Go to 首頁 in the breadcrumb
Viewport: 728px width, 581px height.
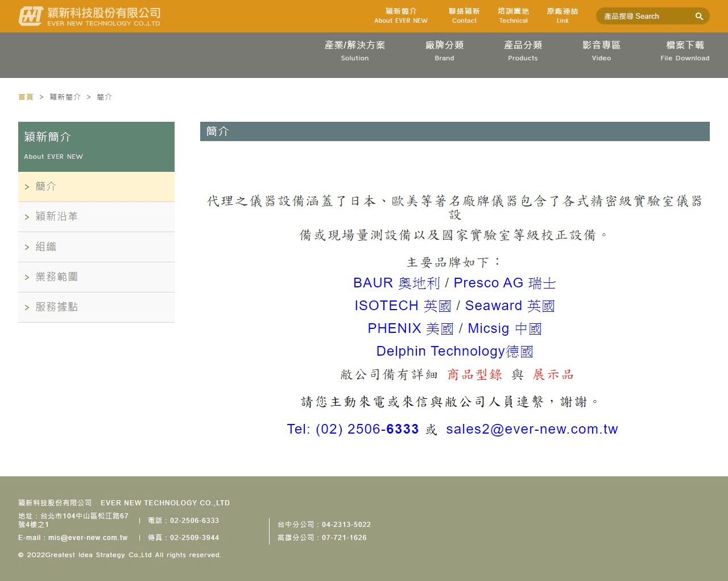click(26, 97)
